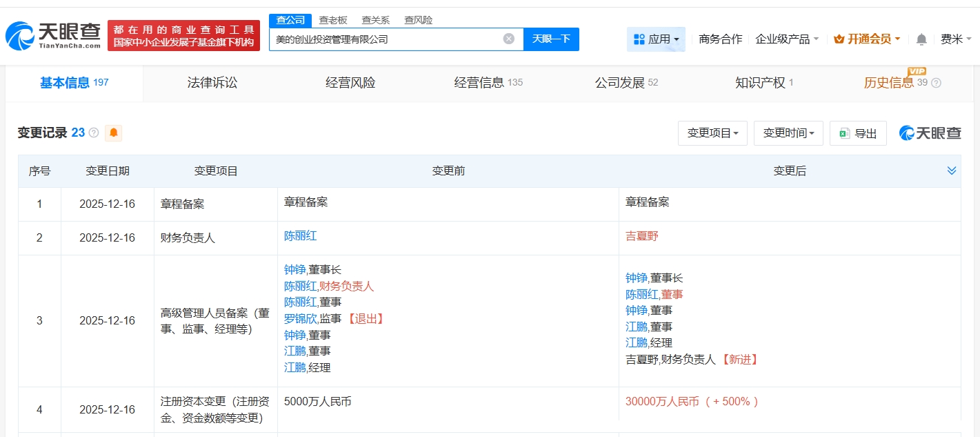Screen dimensions: 980x437
Task: Export records via the 导出 button
Action: coord(858,133)
